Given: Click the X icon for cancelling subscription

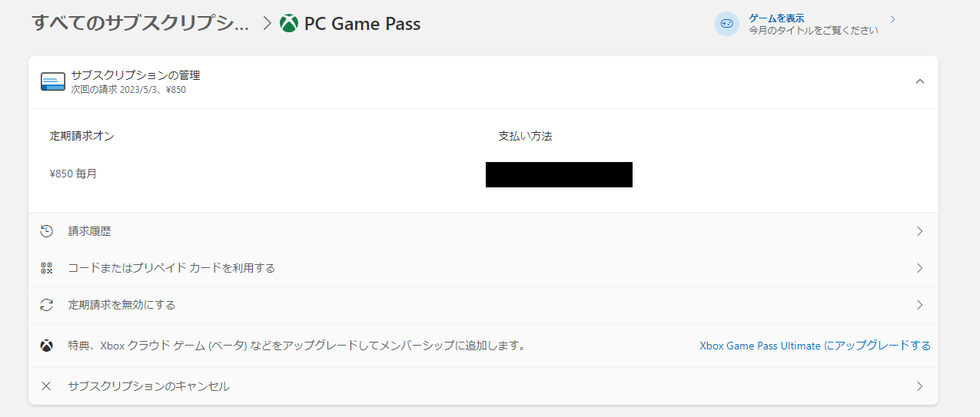Looking at the screenshot, I should [x=46, y=386].
